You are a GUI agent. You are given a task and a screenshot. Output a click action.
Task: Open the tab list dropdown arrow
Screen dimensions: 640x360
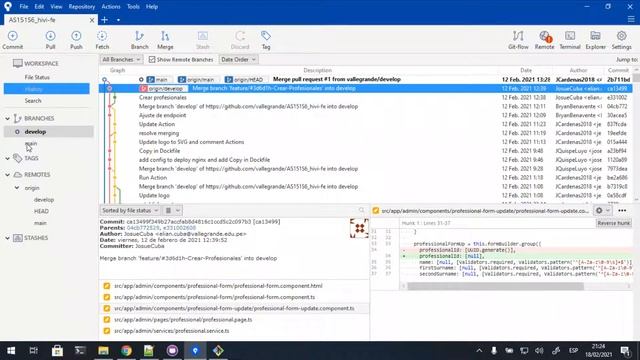(x=118, y=20)
